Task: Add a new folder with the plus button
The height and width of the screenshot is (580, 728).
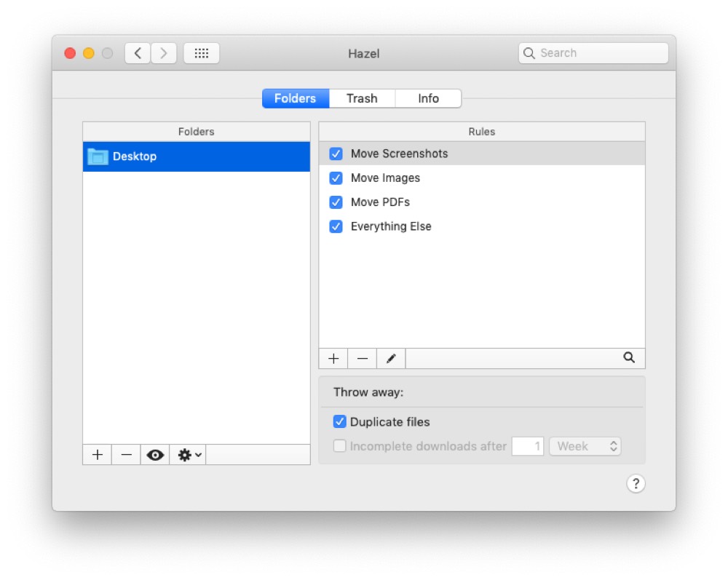Action: click(x=98, y=455)
